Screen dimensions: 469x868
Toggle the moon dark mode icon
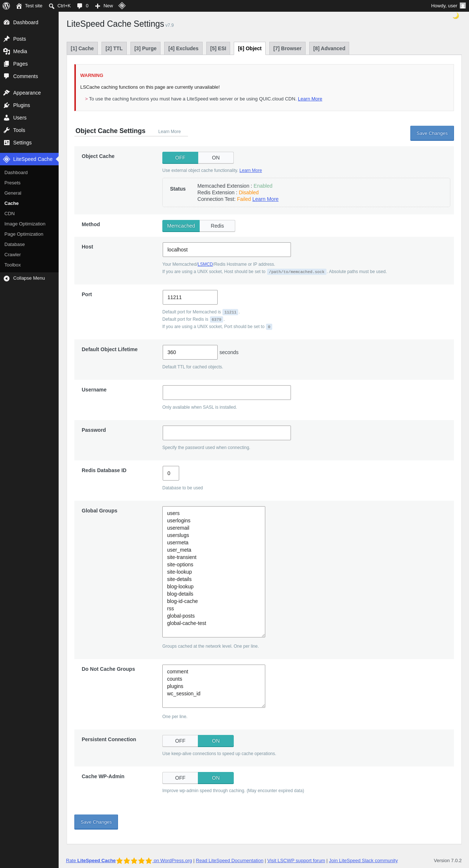click(456, 16)
